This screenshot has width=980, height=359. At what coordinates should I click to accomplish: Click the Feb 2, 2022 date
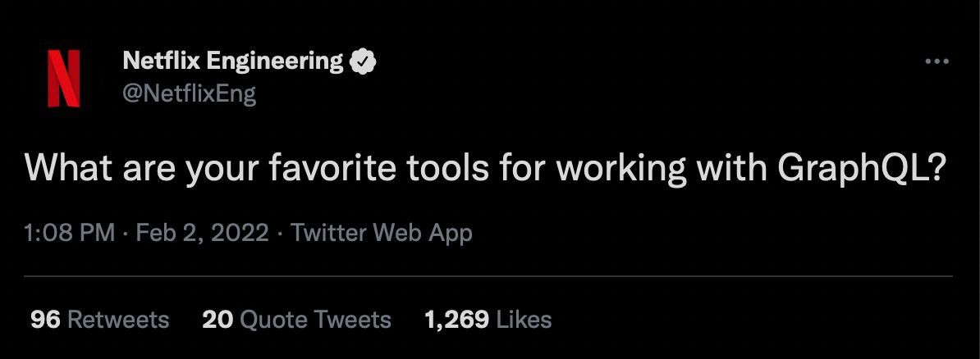202,233
